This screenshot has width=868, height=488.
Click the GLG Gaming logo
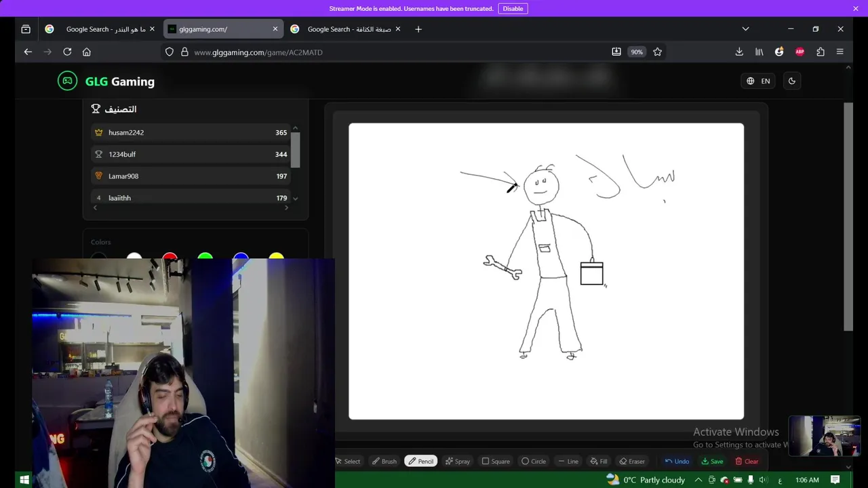(106, 81)
